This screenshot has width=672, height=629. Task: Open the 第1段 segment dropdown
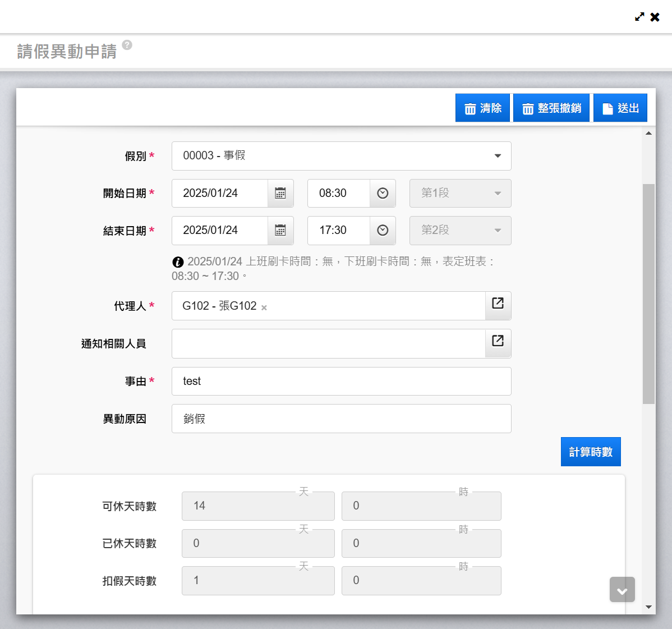pyautogui.click(x=461, y=194)
